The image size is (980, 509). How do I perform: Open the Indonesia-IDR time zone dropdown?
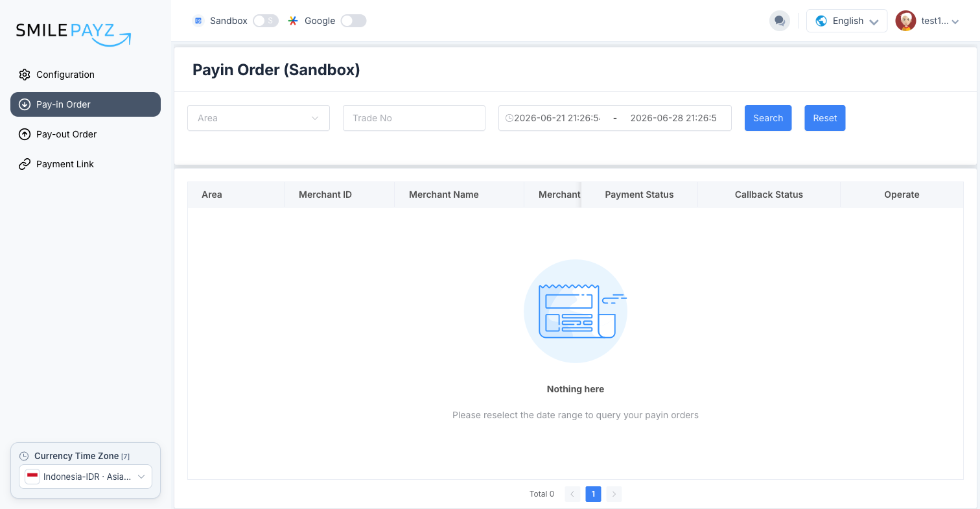tap(86, 477)
